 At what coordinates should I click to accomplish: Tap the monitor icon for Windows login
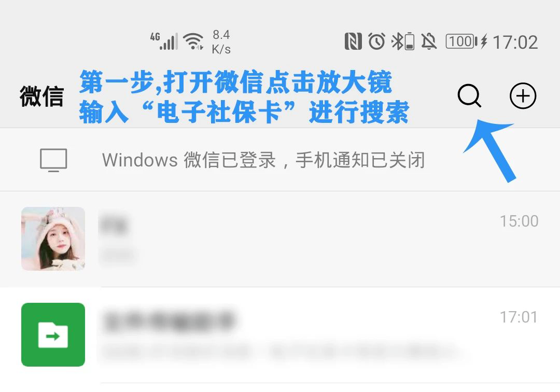click(53, 160)
